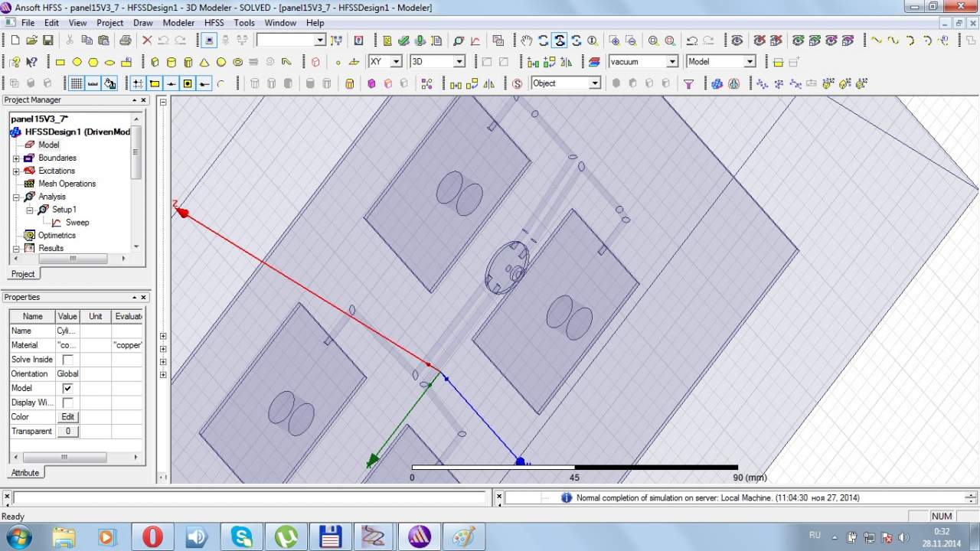Screen dimensions: 980x551
Task: Enable the Solve Inside checkbox
Action: 67,360
